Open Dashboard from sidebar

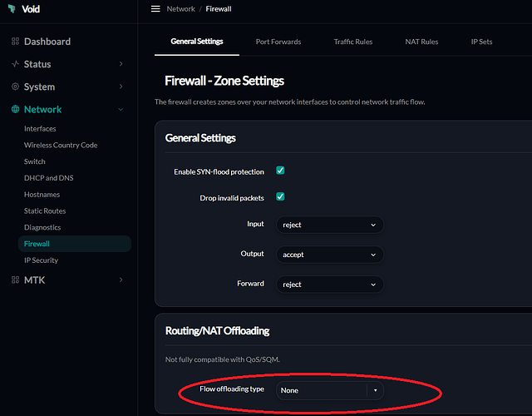47,42
